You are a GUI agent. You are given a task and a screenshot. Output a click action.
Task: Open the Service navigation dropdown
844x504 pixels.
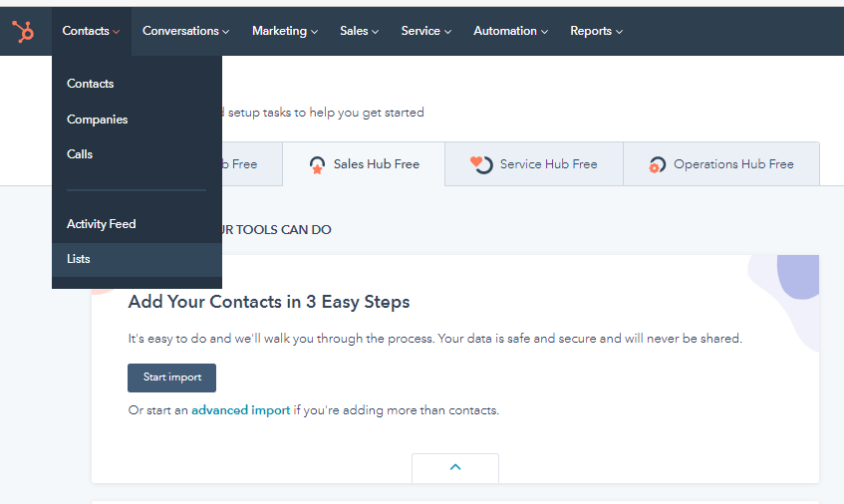point(425,31)
